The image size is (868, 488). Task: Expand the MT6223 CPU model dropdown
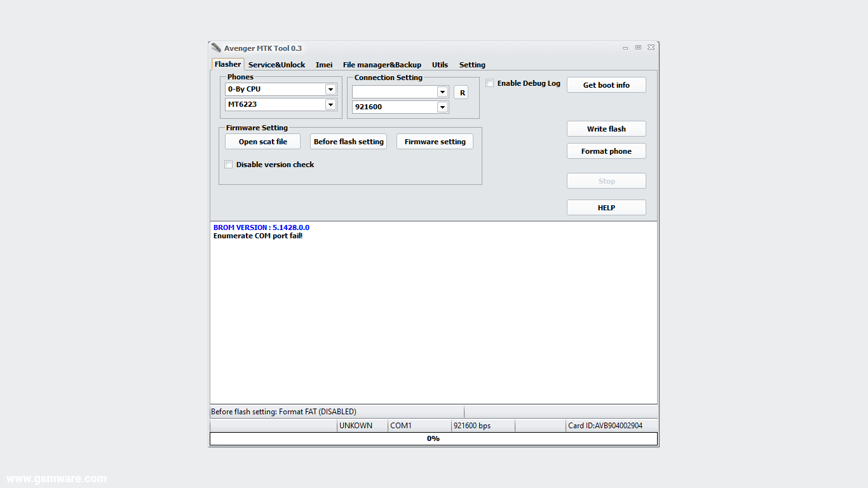[330, 104]
